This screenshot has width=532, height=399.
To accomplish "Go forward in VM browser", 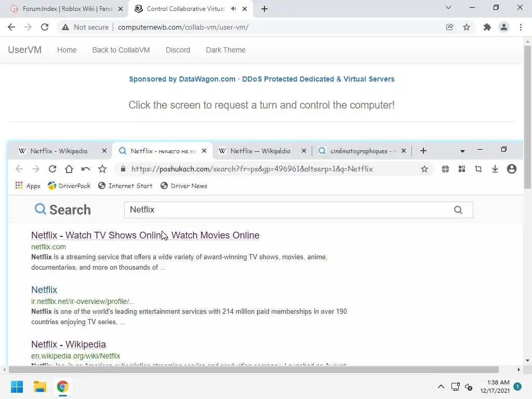I will point(36,169).
